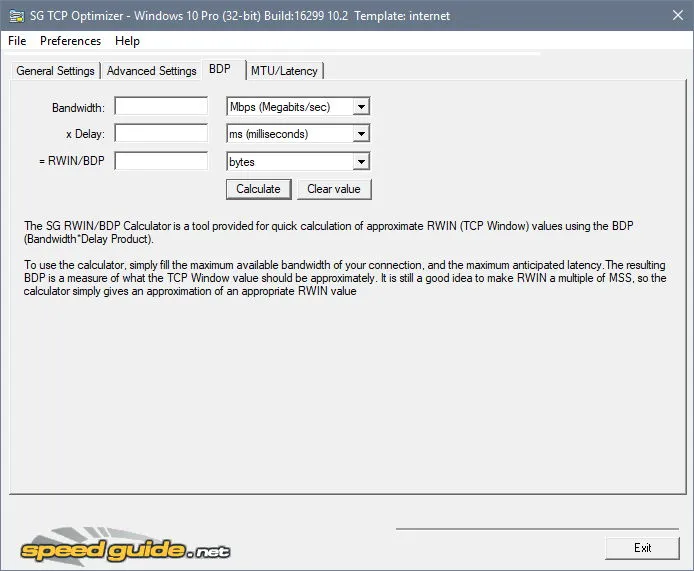Click the Calculate button
This screenshot has width=694, height=571.
pyautogui.click(x=258, y=189)
